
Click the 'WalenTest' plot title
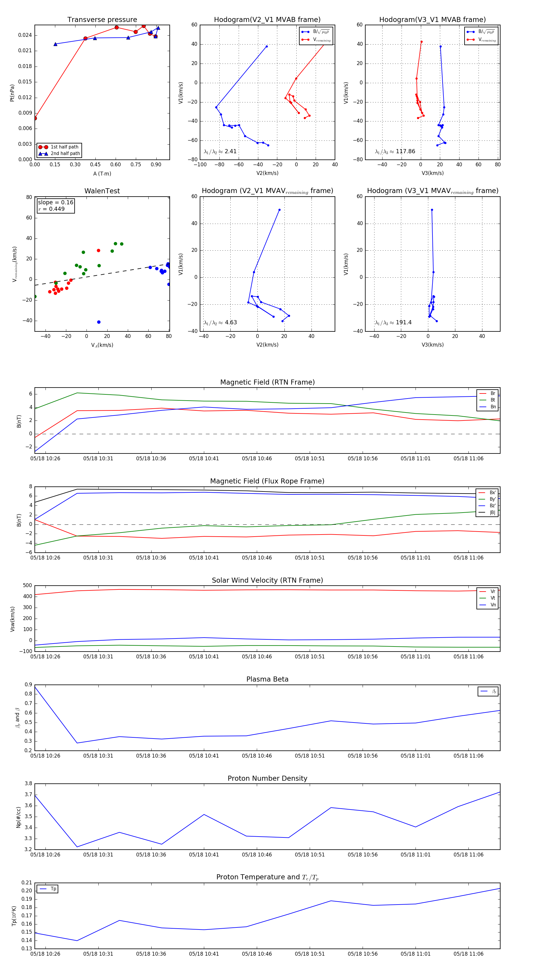(x=102, y=191)
